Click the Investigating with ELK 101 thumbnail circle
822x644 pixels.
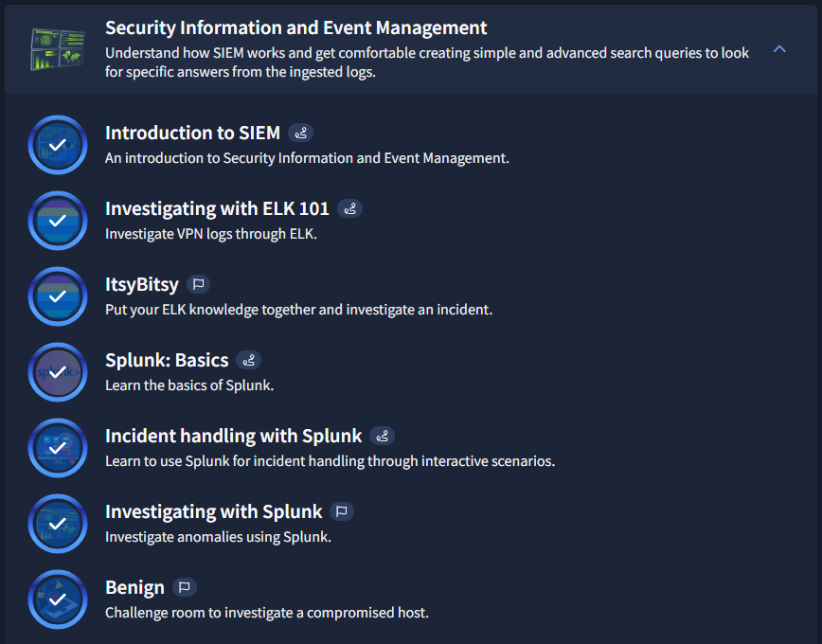pos(58,221)
